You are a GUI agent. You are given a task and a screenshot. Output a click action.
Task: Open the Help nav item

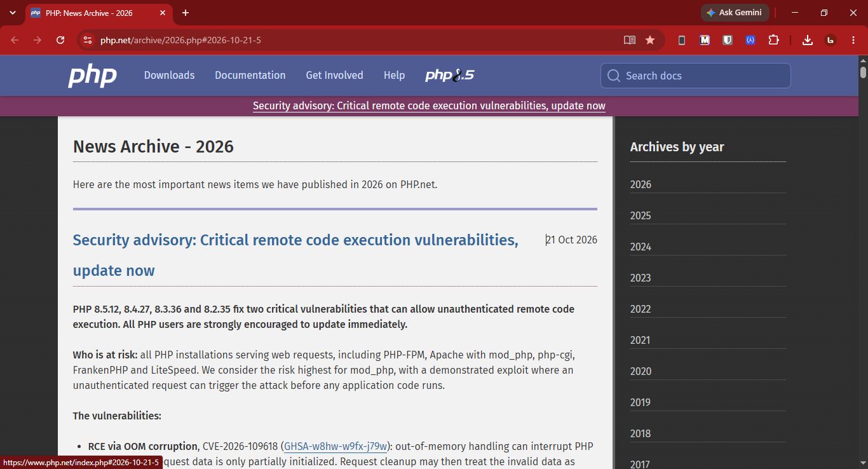pyautogui.click(x=394, y=75)
